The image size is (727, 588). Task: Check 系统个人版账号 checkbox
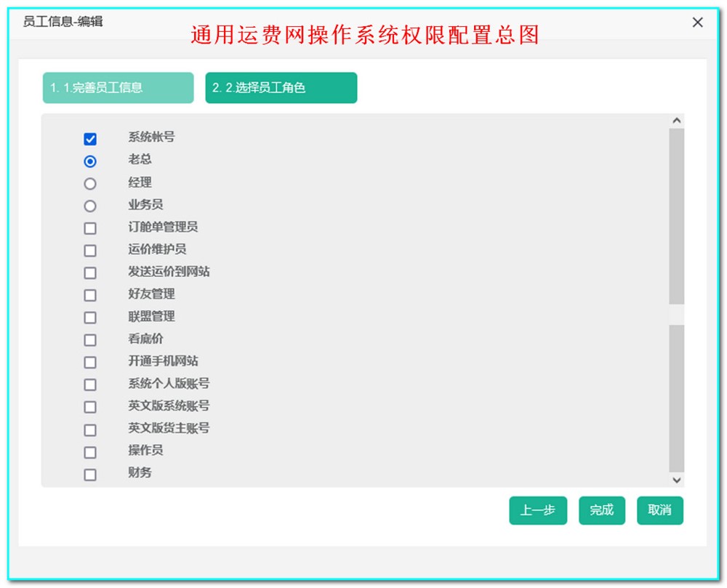click(x=90, y=384)
